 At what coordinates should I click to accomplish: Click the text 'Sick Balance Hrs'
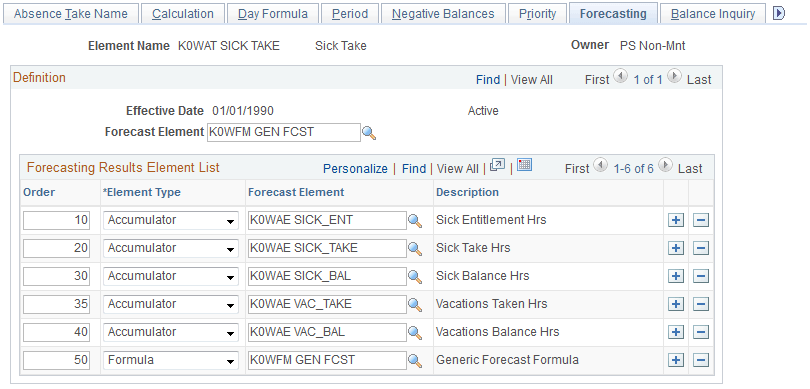click(483, 276)
